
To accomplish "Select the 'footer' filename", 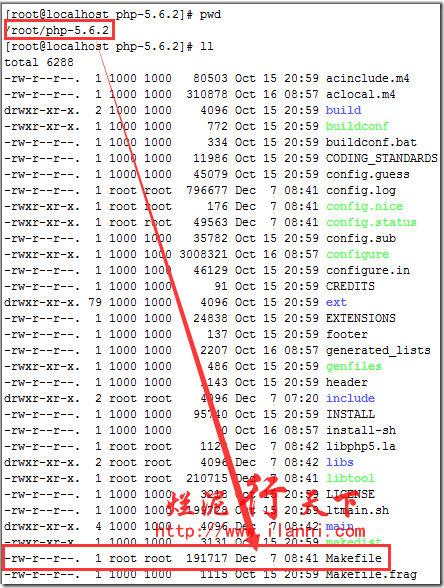I will [346, 334].
